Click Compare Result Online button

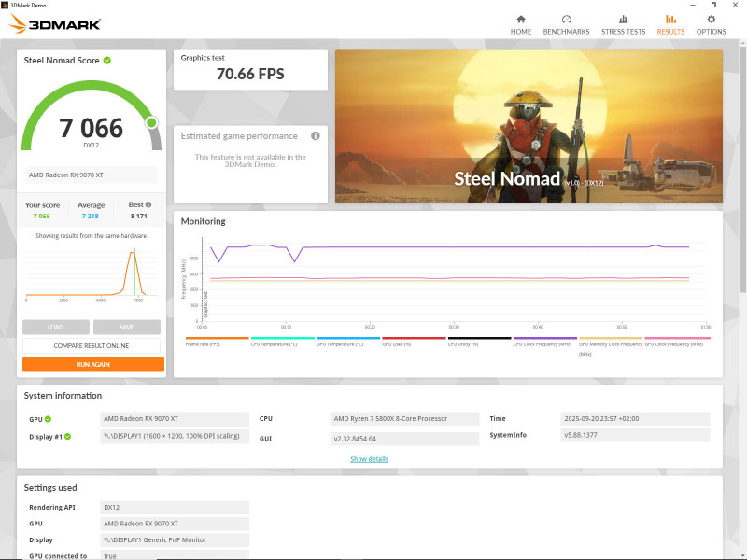coord(91,345)
